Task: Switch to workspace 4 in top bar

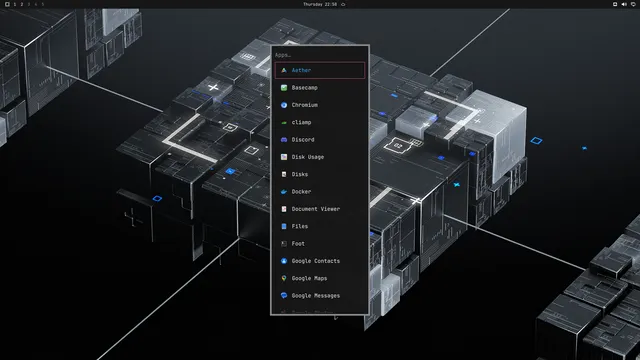Action: 36,4
